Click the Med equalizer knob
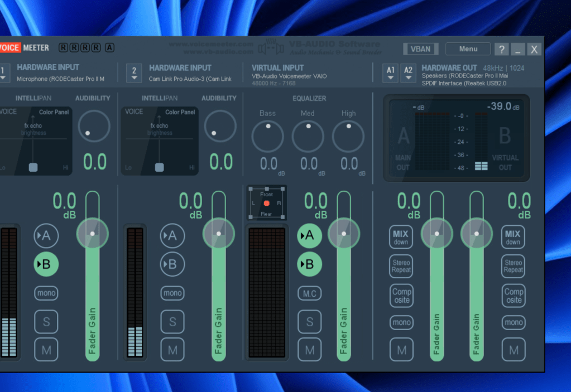The height and width of the screenshot is (392, 571). (x=308, y=137)
